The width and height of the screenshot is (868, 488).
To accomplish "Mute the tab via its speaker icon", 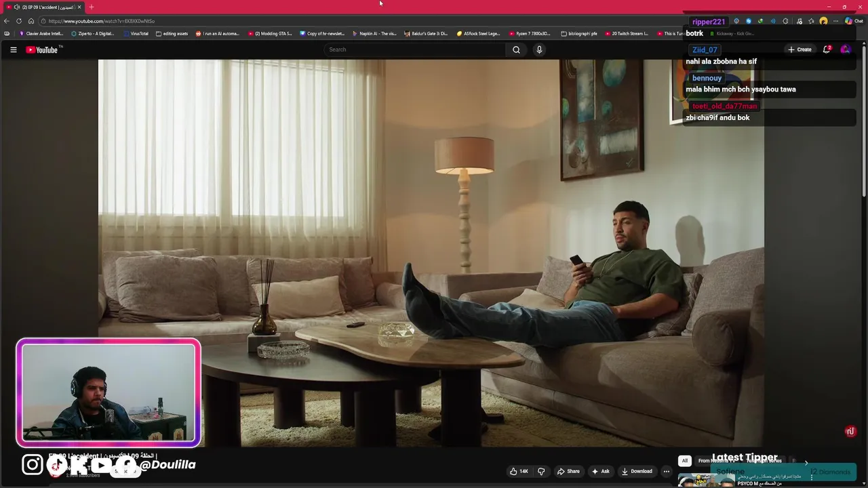I will (16, 7).
